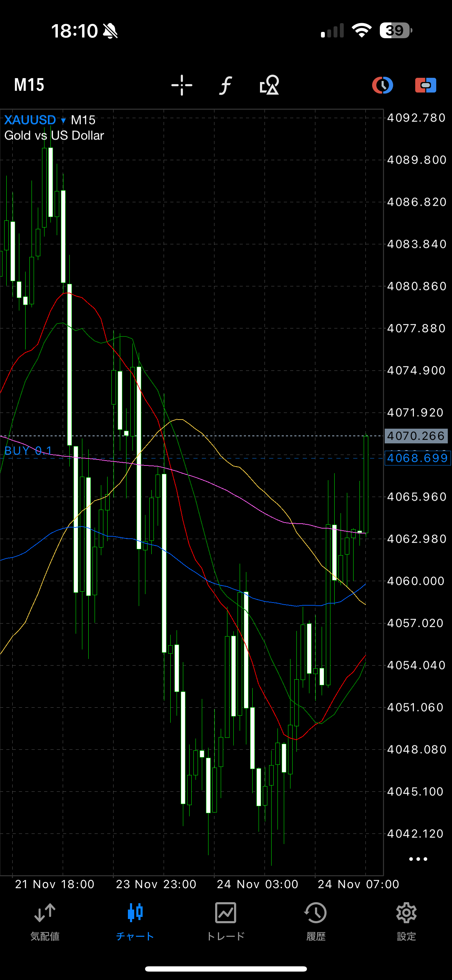The image size is (452, 980).
Task: Open the 履歴 history tab
Action: point(316,921)
